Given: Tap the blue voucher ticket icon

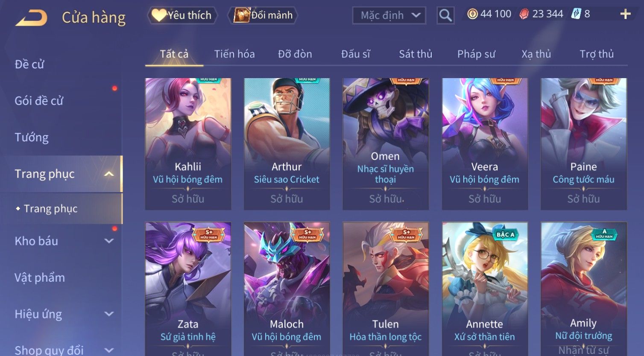Looking at the screenshot, I should [576, 14].
